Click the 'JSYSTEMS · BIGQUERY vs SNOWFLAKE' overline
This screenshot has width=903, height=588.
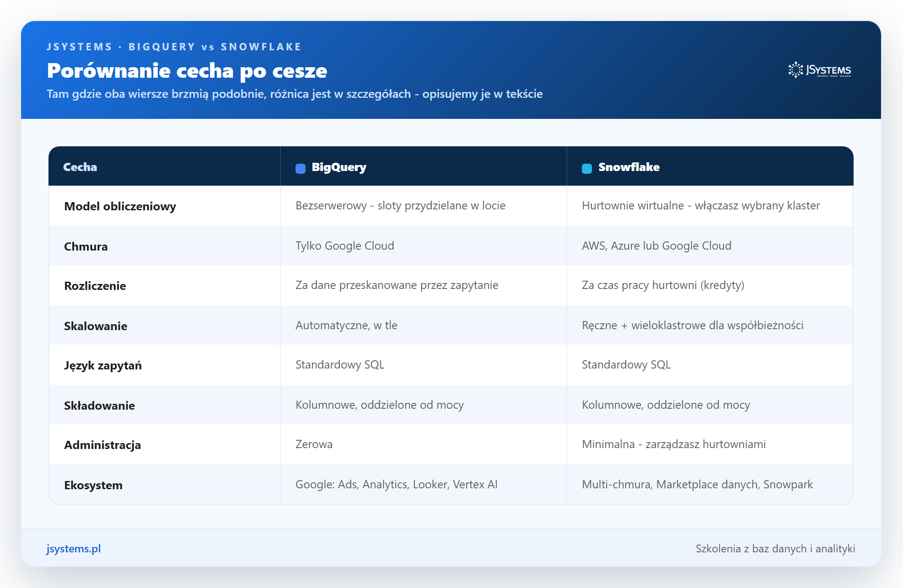[174, 47]
